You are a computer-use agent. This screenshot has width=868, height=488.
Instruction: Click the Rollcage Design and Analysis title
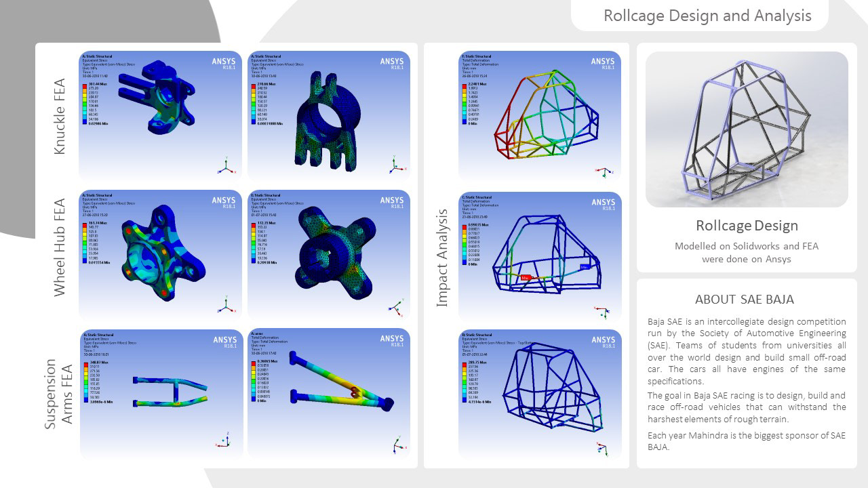707,16
